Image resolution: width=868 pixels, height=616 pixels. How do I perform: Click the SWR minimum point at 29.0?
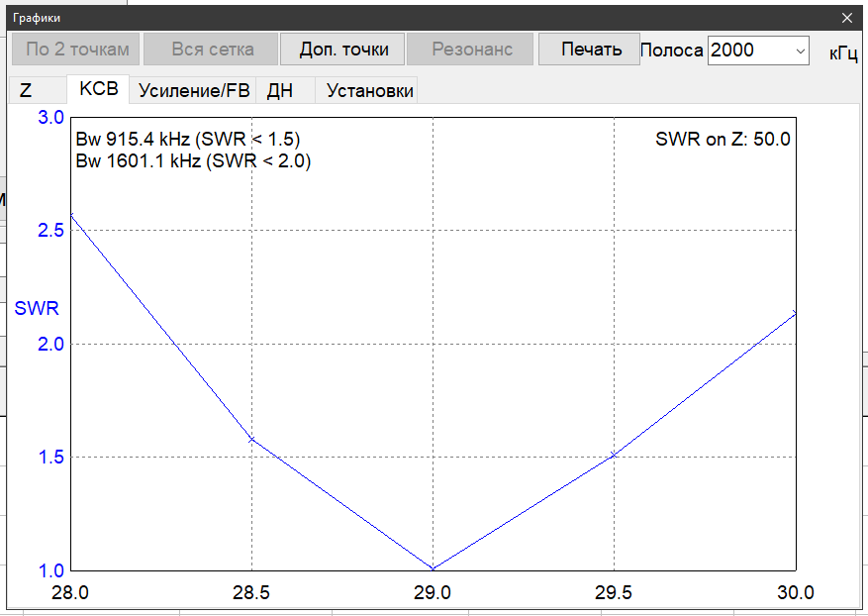(433, 569)
